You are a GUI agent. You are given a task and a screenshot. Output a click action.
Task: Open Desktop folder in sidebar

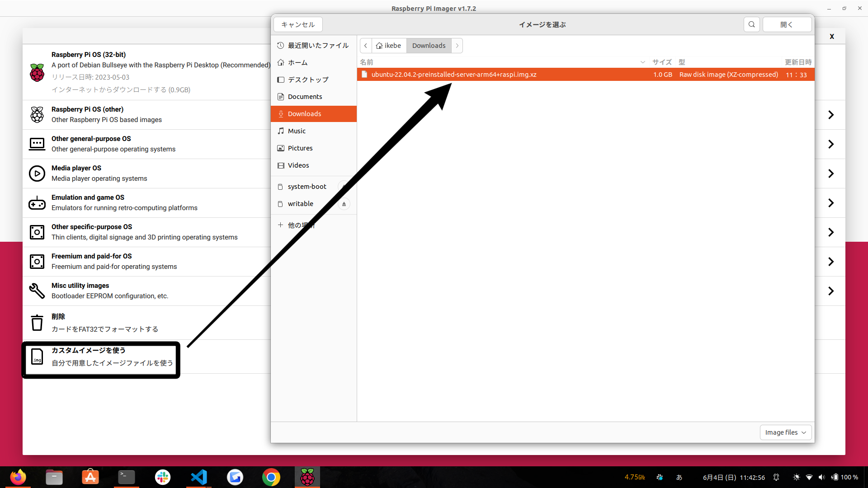click(307, 79)
